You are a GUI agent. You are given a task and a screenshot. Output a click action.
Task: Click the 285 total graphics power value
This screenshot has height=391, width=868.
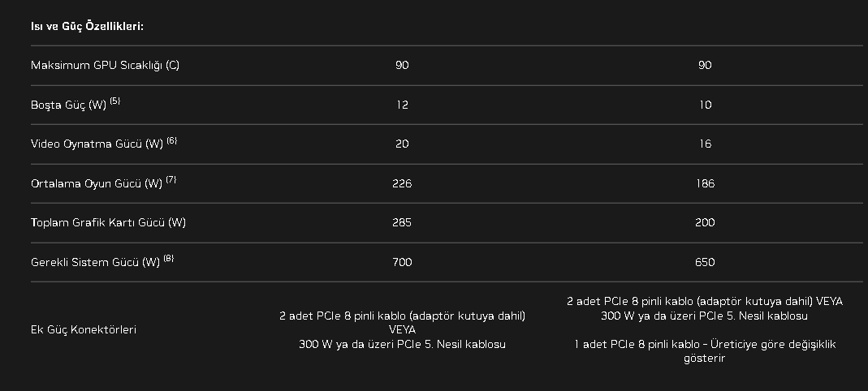click(x=402, y=222)
